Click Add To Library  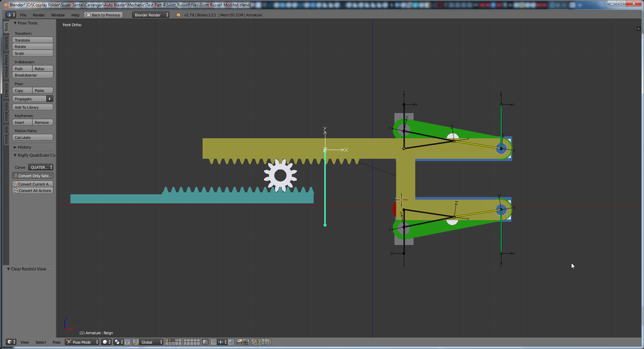[33, 107]
